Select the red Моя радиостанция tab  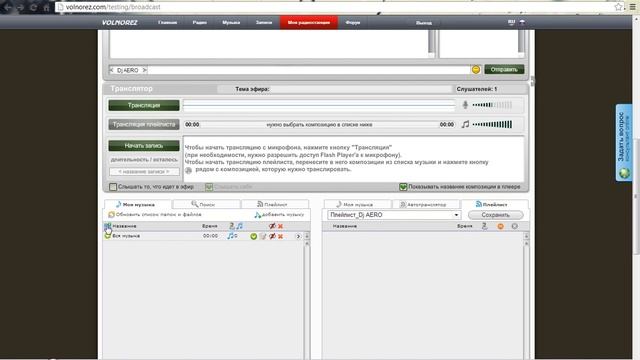pyautogui.click(x=309, y=22)
